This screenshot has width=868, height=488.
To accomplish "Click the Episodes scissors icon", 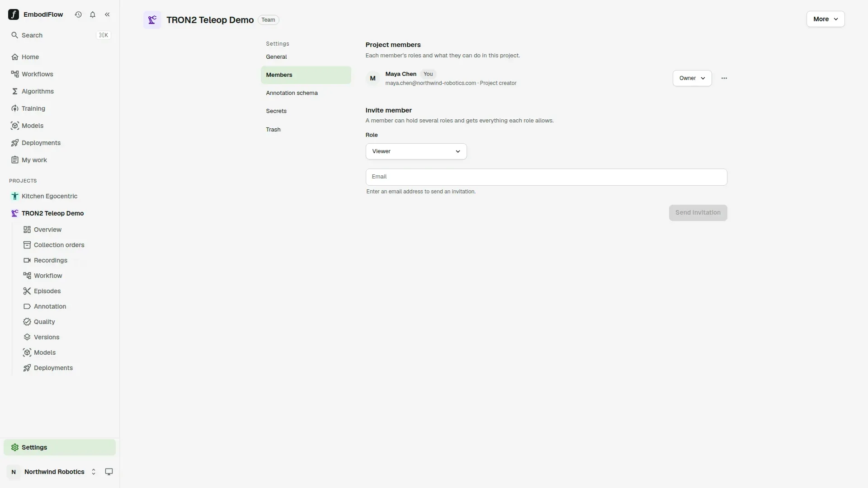I will coord(27,291).
